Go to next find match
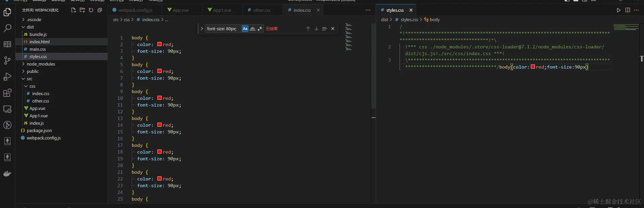The height and width of the screenshot is (208, 644). pyautogui.click(x=316, y=29)
